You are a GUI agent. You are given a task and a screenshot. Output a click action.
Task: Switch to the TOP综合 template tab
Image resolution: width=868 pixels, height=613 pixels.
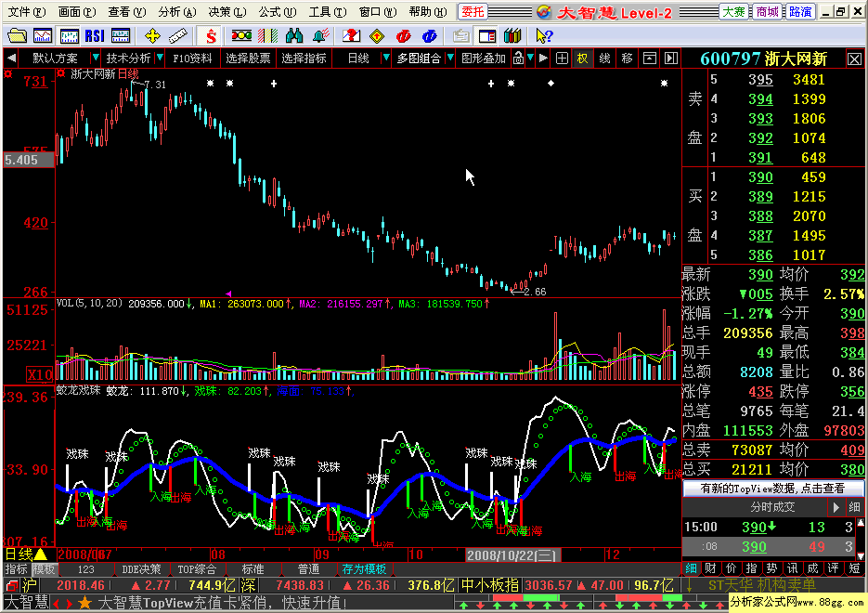click(197, 569)
